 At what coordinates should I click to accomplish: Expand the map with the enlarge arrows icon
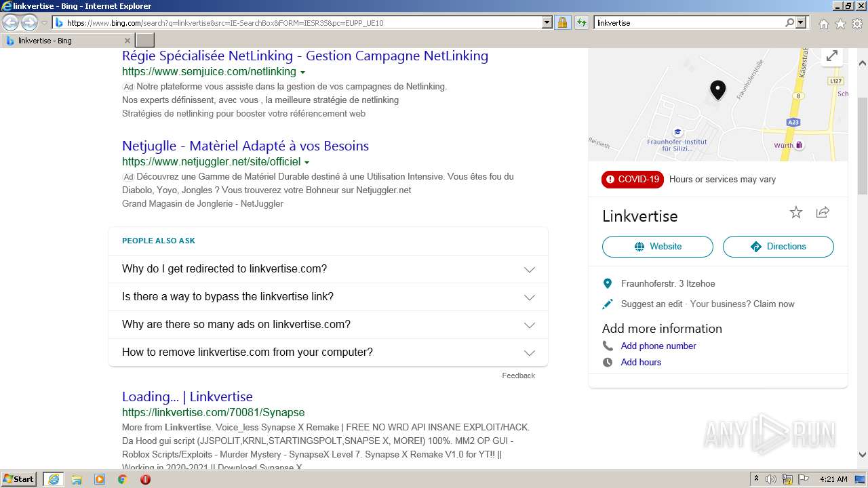831,56
